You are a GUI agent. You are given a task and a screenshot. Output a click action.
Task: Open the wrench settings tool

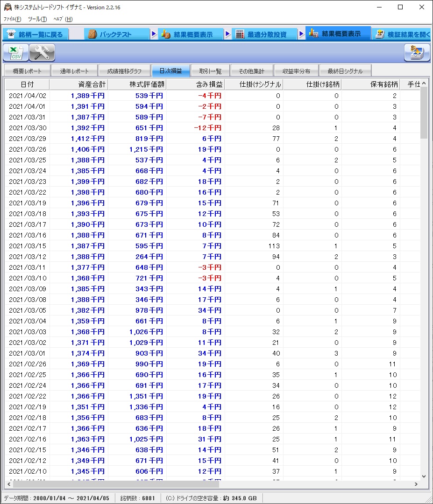point(42,53)
